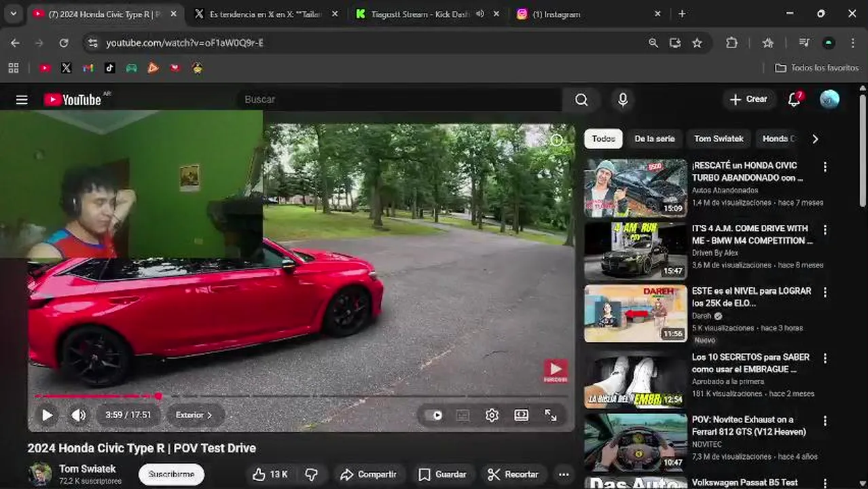Screen dimensions: 868x489
Task: Open YouTube bookmark in favorites bar
Action: coord(45,68)
